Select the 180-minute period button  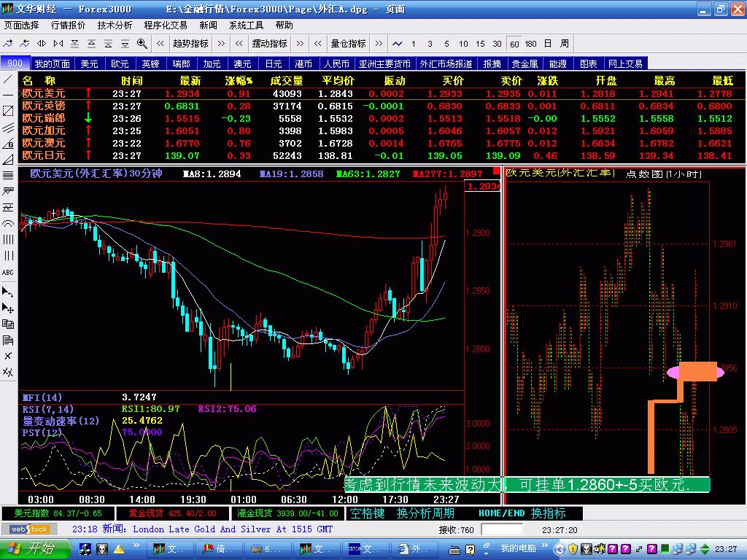coord(531,44)
